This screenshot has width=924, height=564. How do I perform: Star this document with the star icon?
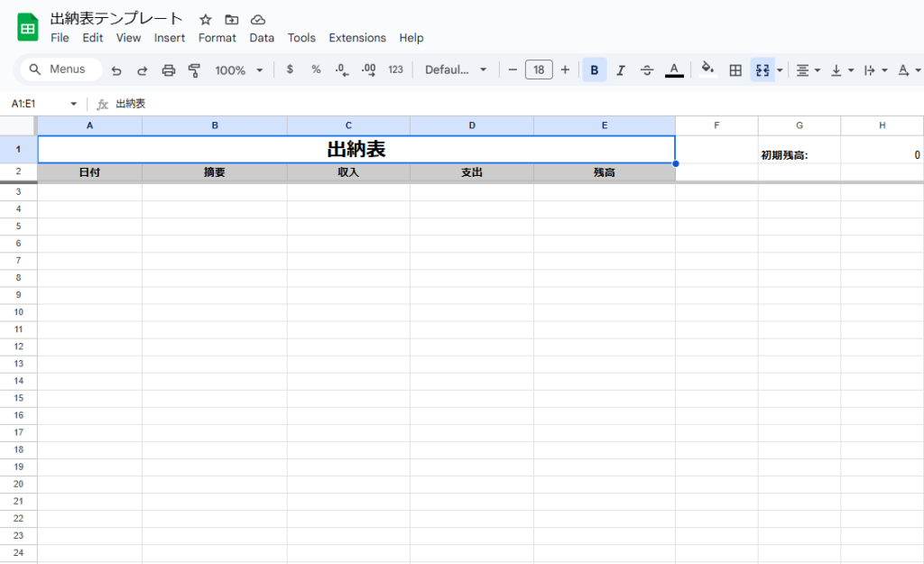[206, 19]
